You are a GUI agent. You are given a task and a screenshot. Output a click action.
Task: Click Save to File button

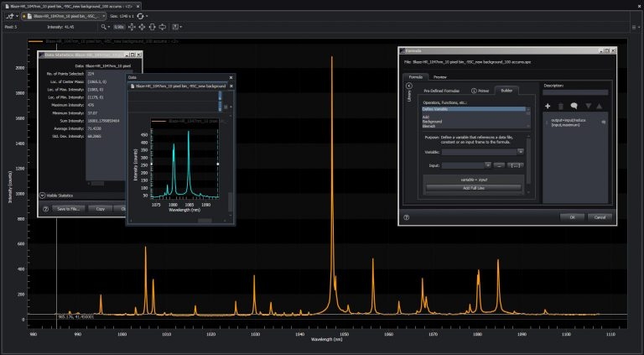tap(68, 209)
